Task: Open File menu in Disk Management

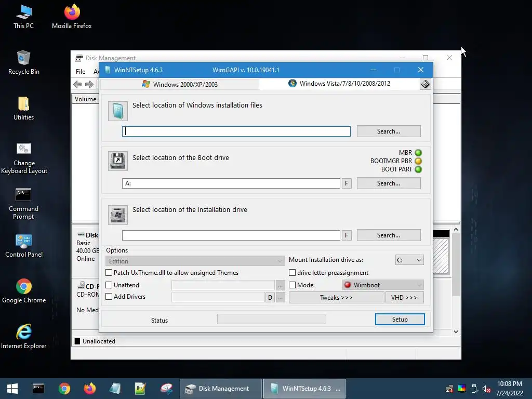Action: tap(81, 72)
